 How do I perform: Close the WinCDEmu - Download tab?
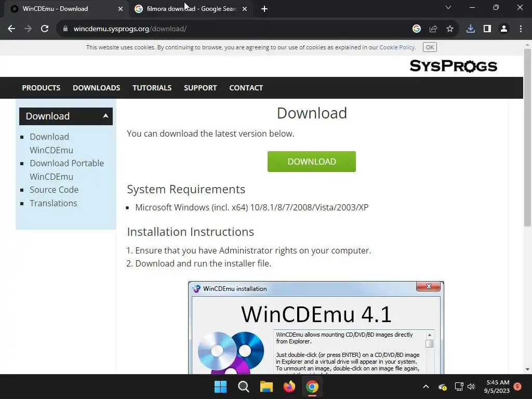(121, 9)
